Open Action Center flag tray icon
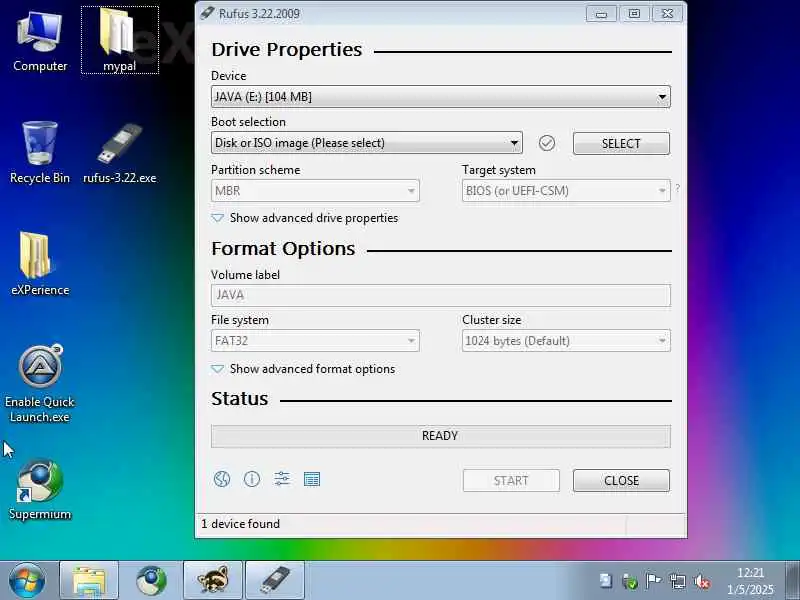The width and height of the screenshot is (800, 600). coord(654,581)
